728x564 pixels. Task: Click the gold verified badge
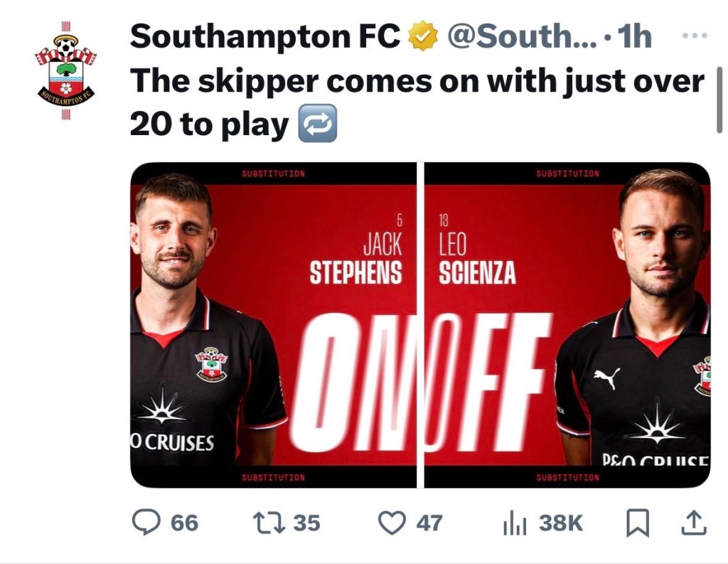click(x=423, y=37)
